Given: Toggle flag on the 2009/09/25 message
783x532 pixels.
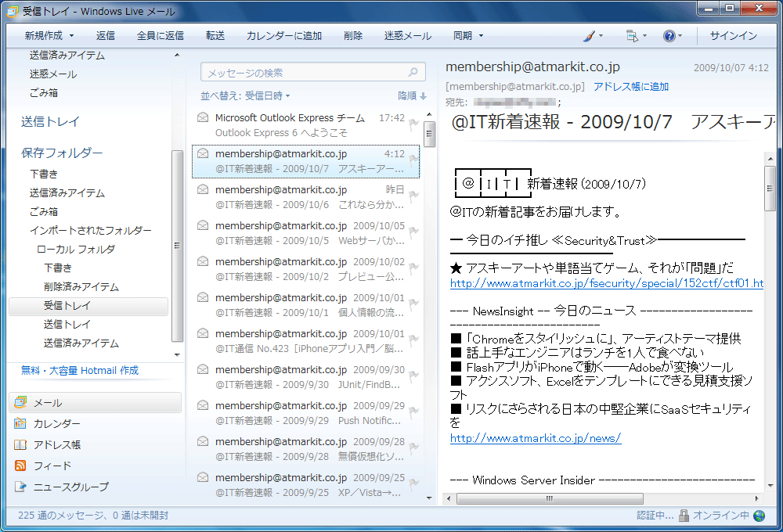Looking at the screenshot, I should 413,483.
